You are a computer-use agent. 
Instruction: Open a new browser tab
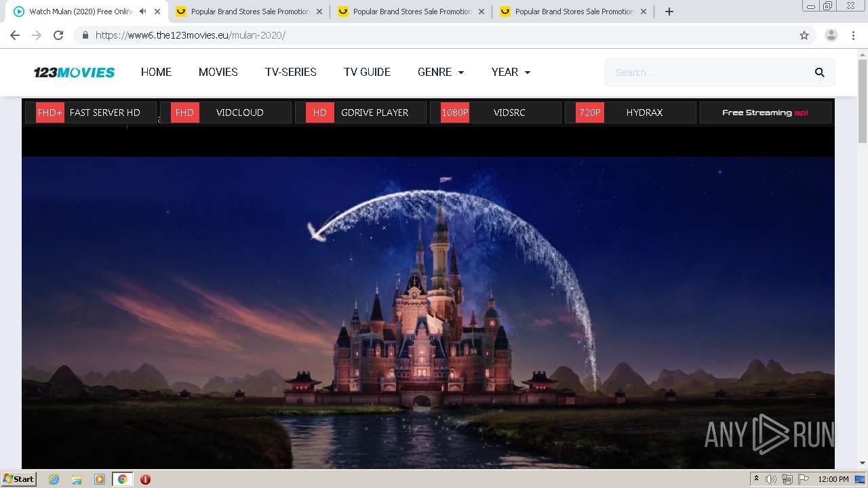[x=669, y=12]
